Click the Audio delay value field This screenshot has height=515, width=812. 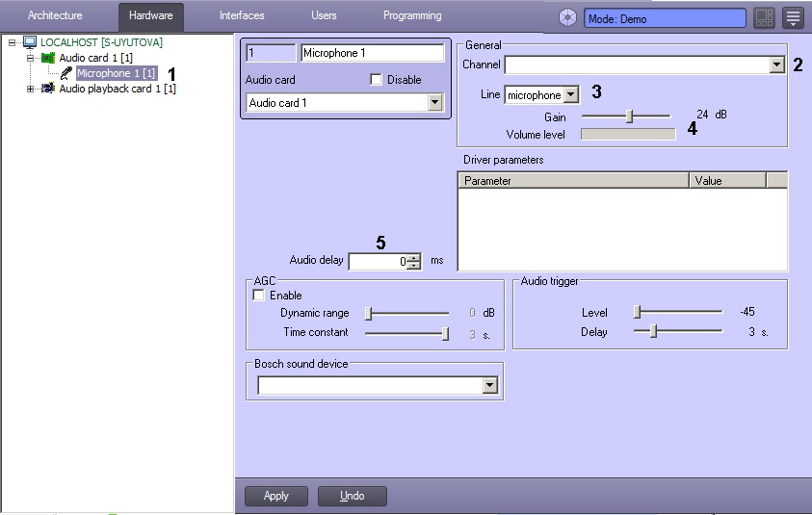(x=378, y=262)
